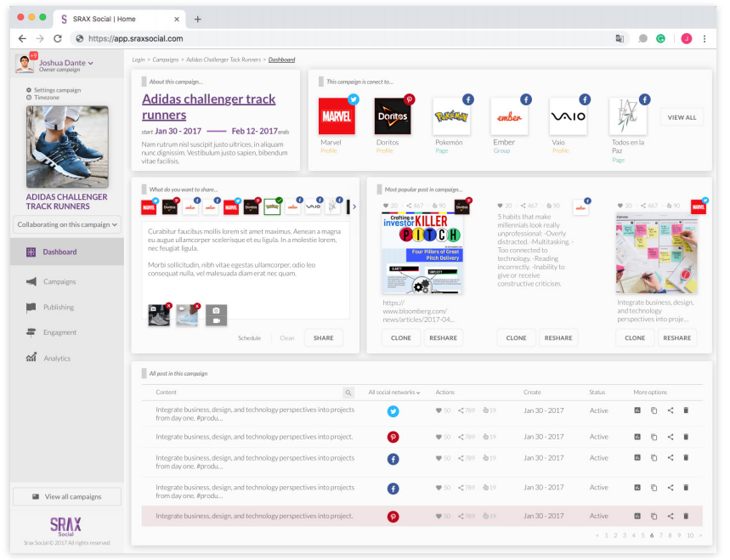Viewport: 730px width, 560px height.
Task: Click Campaigns in the breadcrumb
Action: [x=165, y=59]
